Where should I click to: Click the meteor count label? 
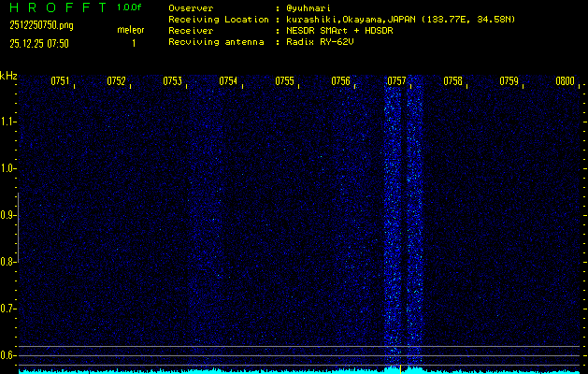(x=131, y=30)
